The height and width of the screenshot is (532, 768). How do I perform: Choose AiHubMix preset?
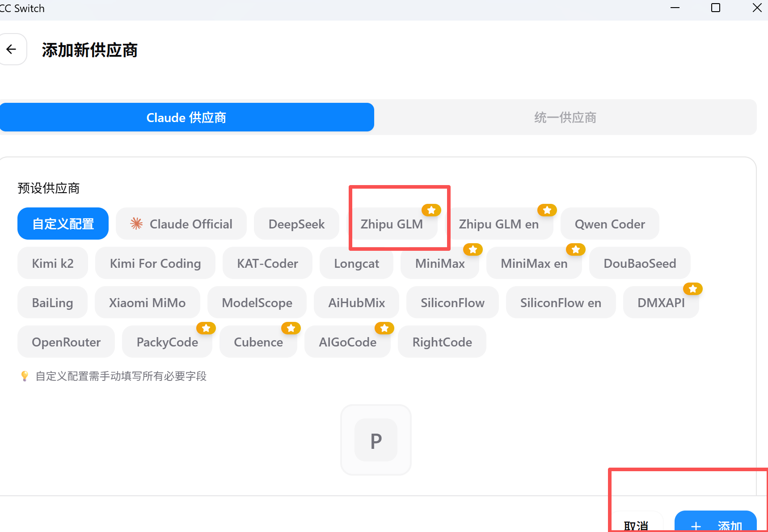(356, 302)
